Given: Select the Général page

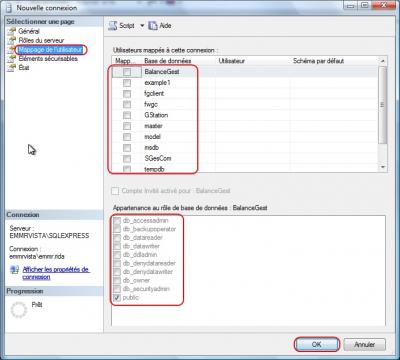Looking at the screenshot, I should [29, 31].
